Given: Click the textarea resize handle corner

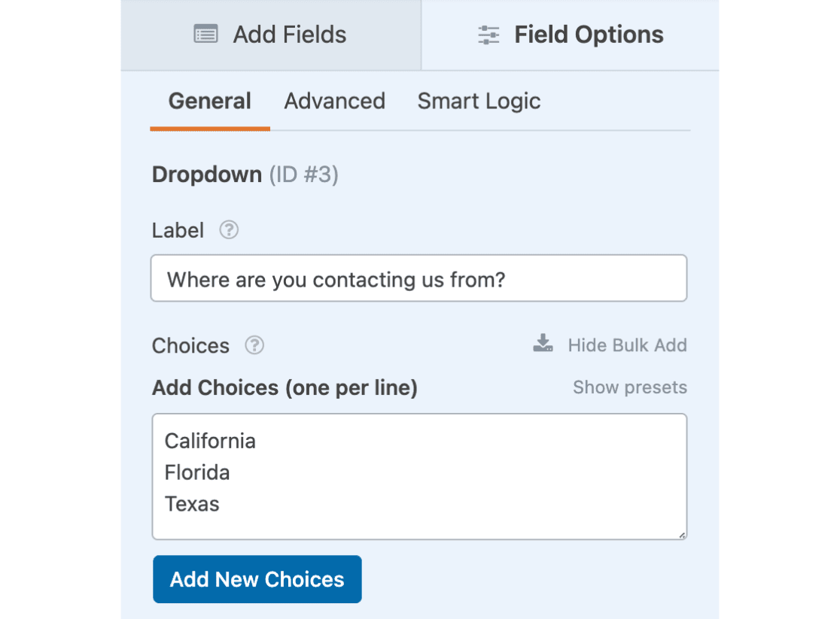Looking at the screenshot, I should [681, 535].
